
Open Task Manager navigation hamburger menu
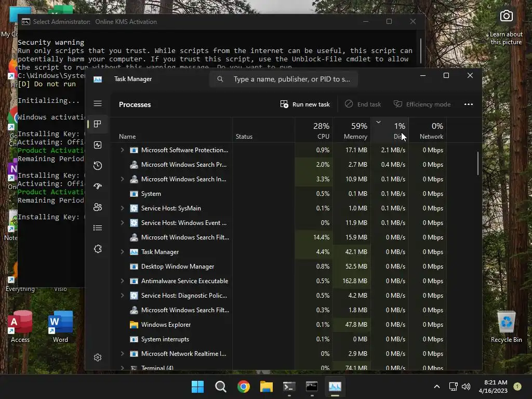click(98, 103)
